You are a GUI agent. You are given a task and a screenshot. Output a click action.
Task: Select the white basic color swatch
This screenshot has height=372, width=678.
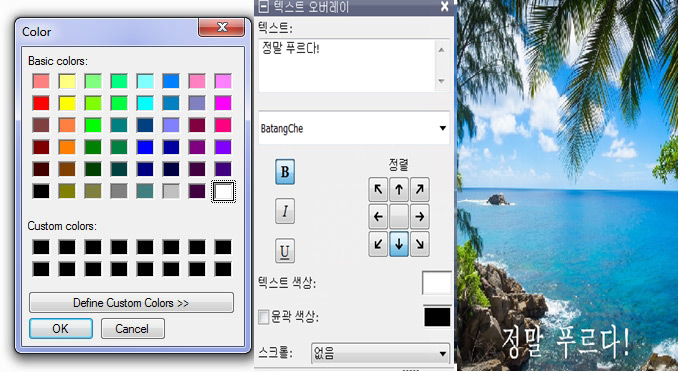[x=223, y=191]
